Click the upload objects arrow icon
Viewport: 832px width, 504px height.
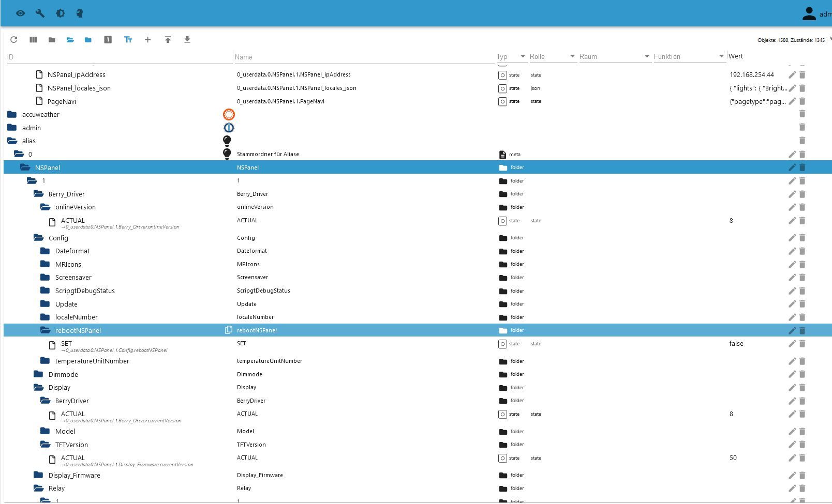pyautogui.click(x=168, y=40)
